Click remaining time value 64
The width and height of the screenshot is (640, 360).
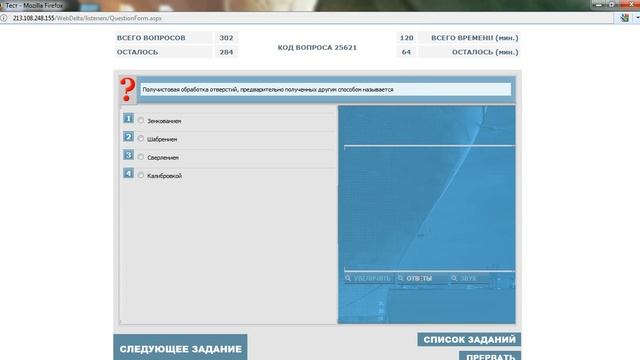point(406,52)
